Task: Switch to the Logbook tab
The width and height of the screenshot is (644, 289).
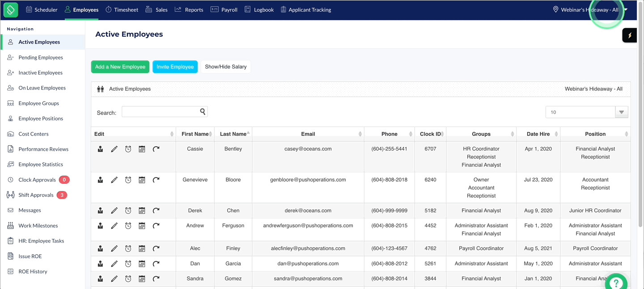Action: point(259,9)
